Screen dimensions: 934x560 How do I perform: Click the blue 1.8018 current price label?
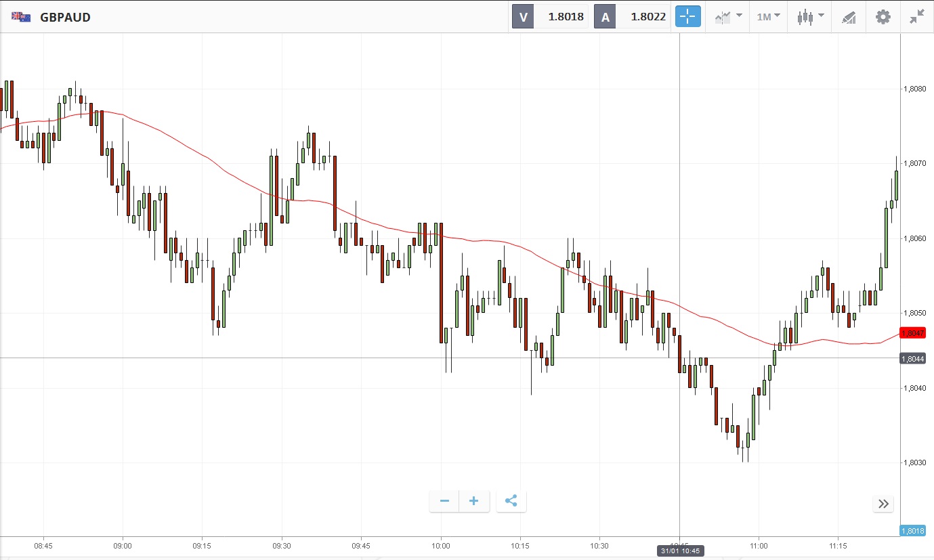click(x=912, y=531)
